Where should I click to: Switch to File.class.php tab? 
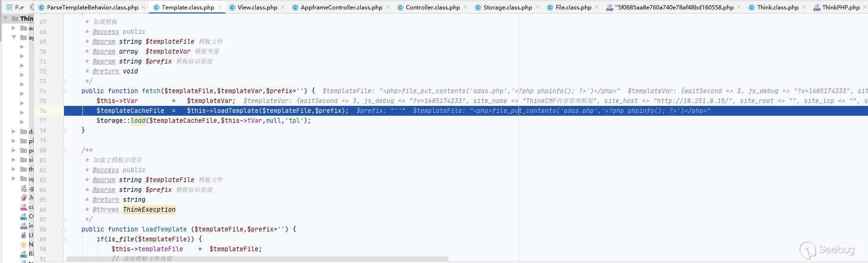click(x=573, y=8)
